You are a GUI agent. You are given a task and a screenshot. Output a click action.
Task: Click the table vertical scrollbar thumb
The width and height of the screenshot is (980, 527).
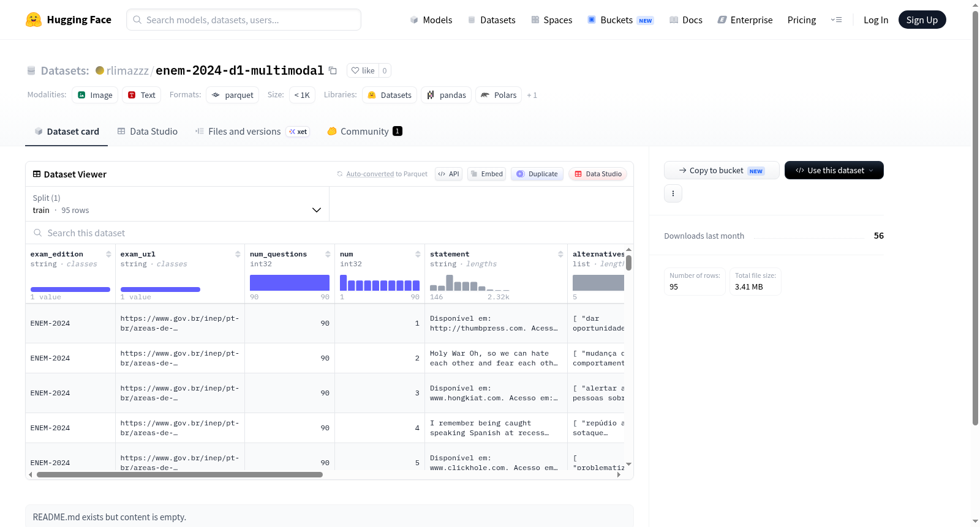[628, 263]
